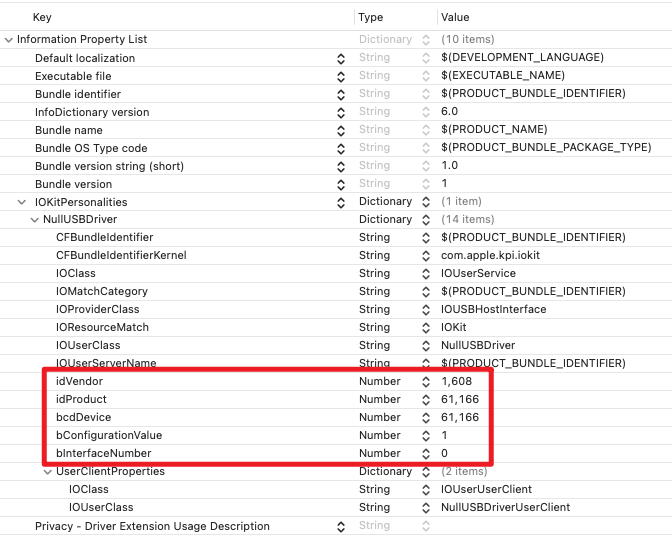
Task: Collapse the NullUSBDriver dictionary row
Action: pyautogui.click(x=35, y=220)
